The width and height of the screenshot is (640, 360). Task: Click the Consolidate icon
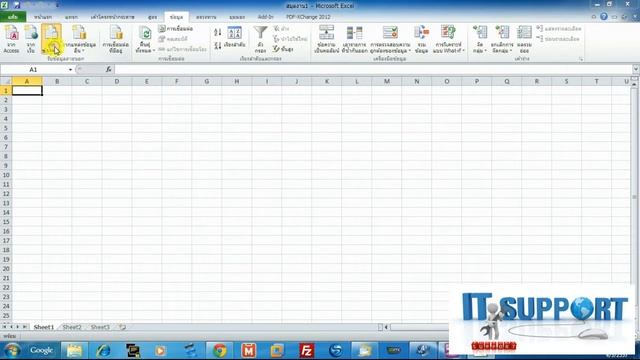point(422,38)
